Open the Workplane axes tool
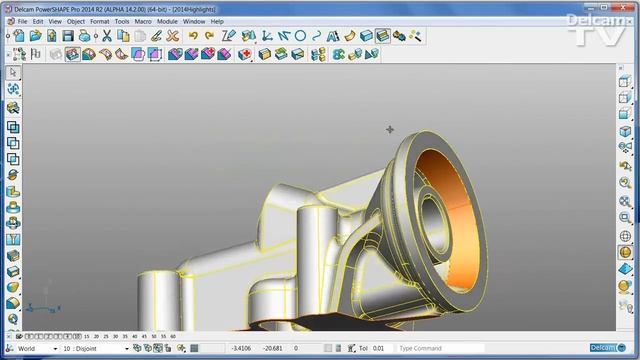The image size is (640, 360). (267, 36)
